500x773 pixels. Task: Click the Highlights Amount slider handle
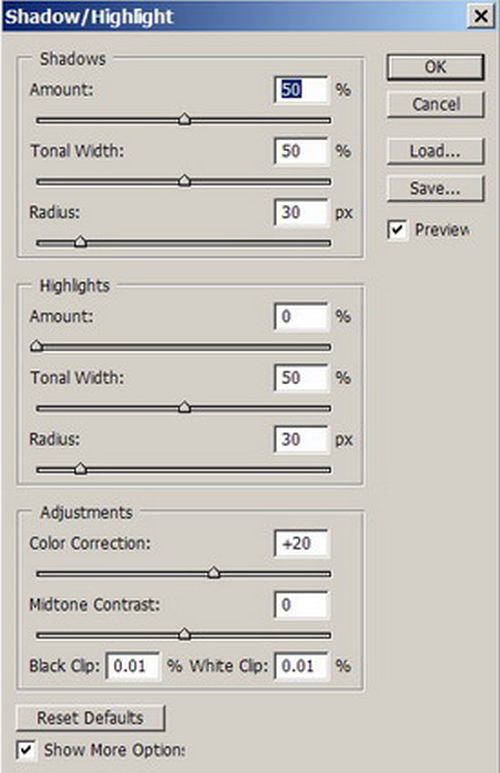point(36,346)
